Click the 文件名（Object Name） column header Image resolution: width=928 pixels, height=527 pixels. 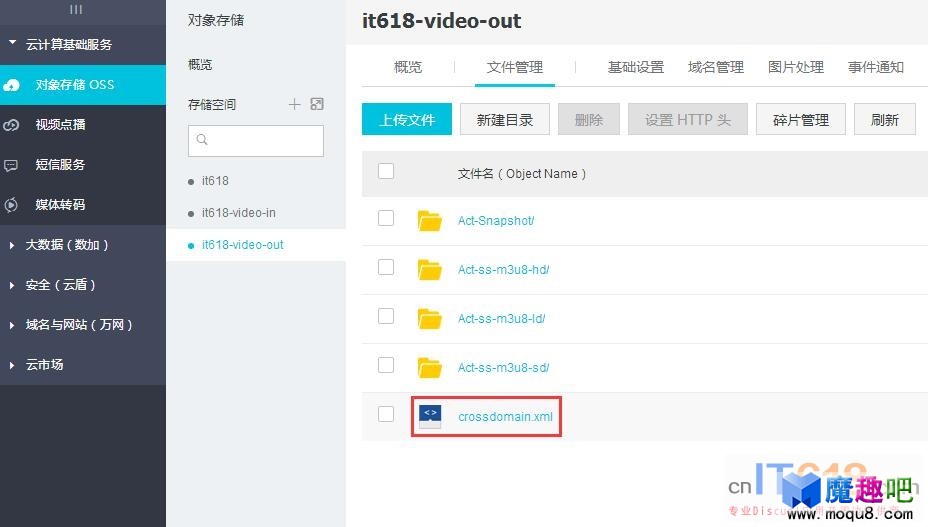click(x=521, y=173)
